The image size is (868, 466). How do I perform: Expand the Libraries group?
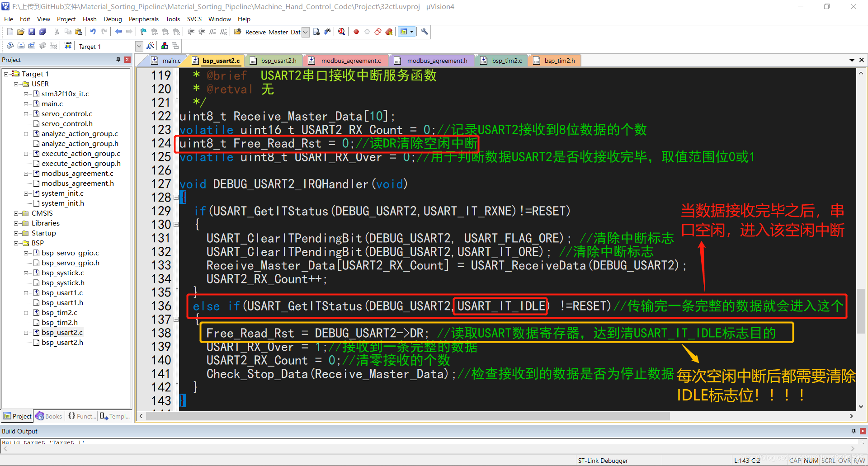coord(16,223)
